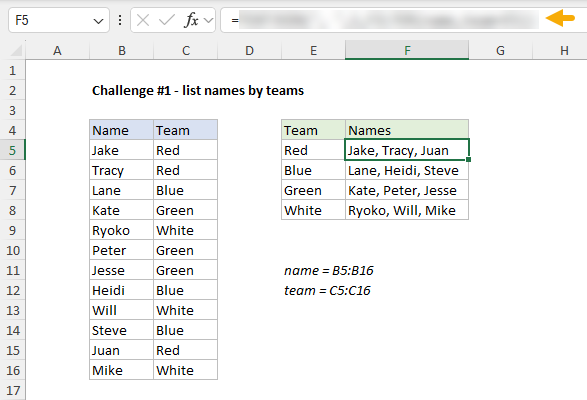Click the 'Green' cell in column E
Viewport: 587px width, 400px height.
(x=313, y=190)
